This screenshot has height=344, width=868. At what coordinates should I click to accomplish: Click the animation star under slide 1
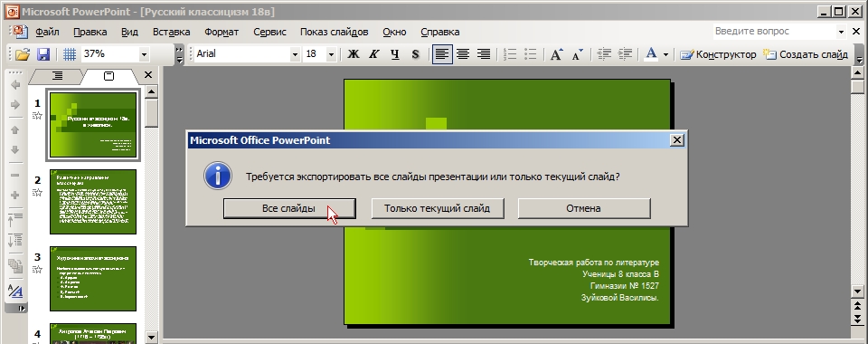click(37, 116)
